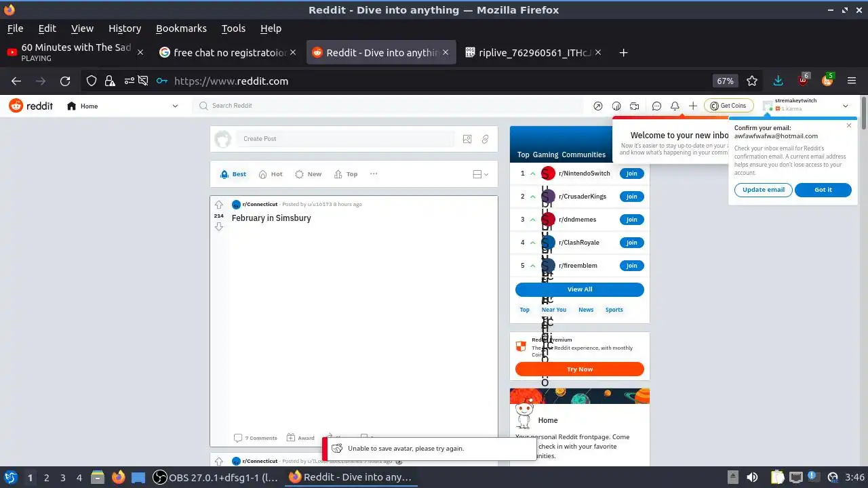Click the tracking protection shield icon
868x488 pixels.
click(92, 81)
